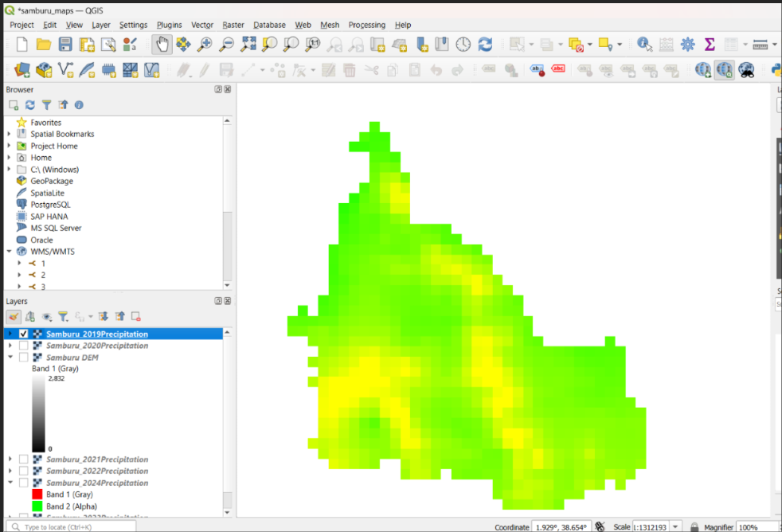This screenshot has width=782, height=532.
Task: Select the Pan Map hand tool
Action: 162,45
